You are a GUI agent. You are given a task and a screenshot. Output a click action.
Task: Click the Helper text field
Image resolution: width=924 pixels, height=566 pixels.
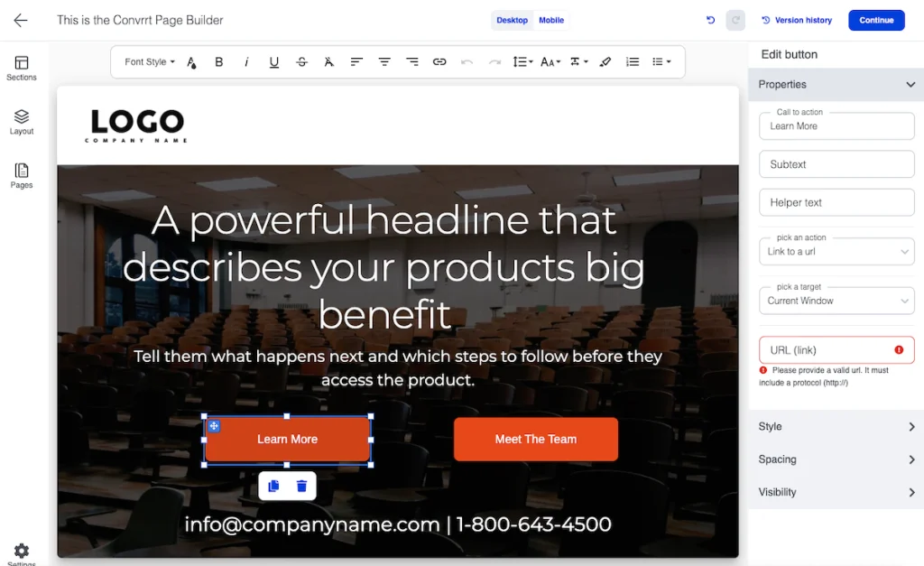pyautogui.click(x=836, y=202)
